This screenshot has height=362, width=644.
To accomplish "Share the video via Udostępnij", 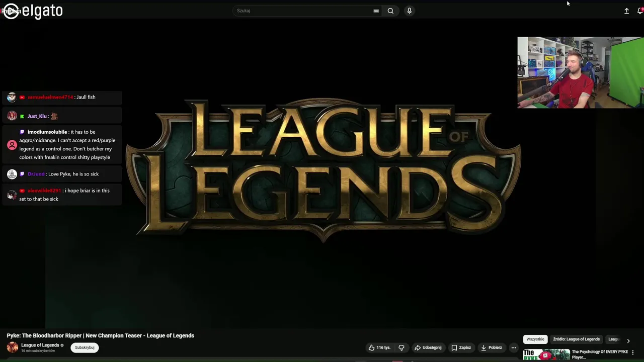I will point(428,347).
